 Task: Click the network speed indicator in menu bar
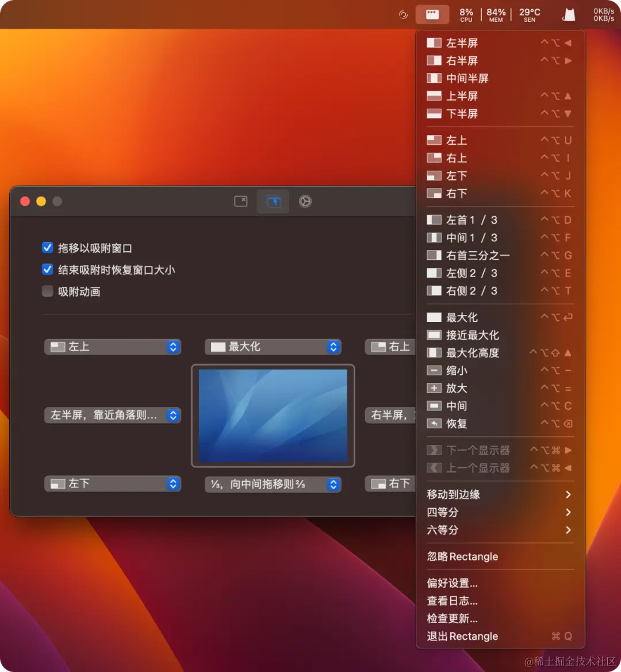click(603, 14)
